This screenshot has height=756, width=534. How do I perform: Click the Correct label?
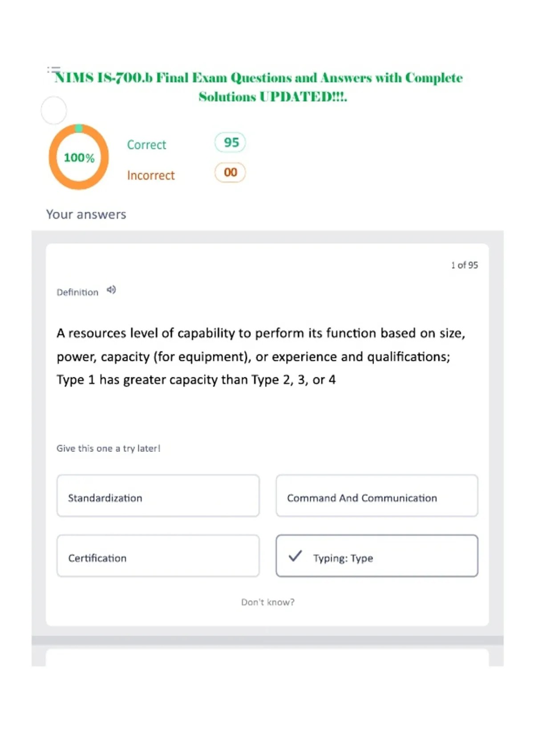(x=146, y=145)
